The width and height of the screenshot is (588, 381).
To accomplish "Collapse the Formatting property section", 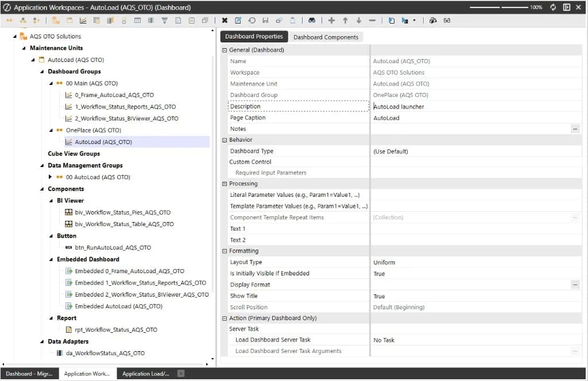I will [x=225, y=251].
